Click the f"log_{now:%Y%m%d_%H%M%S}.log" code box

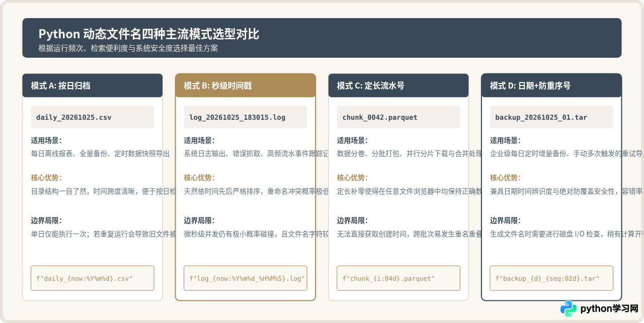click(x=246, y=278)
